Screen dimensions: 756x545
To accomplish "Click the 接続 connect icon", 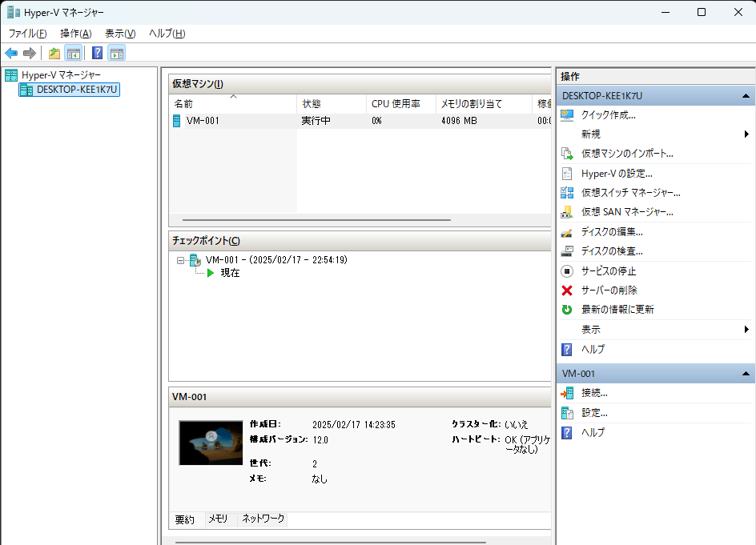I will [x=567, y=393].
